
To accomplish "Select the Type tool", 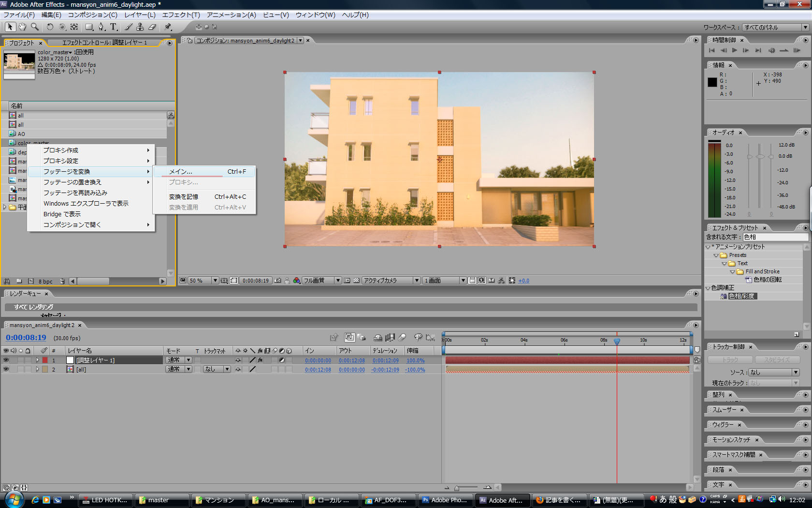I will [114, 27].
